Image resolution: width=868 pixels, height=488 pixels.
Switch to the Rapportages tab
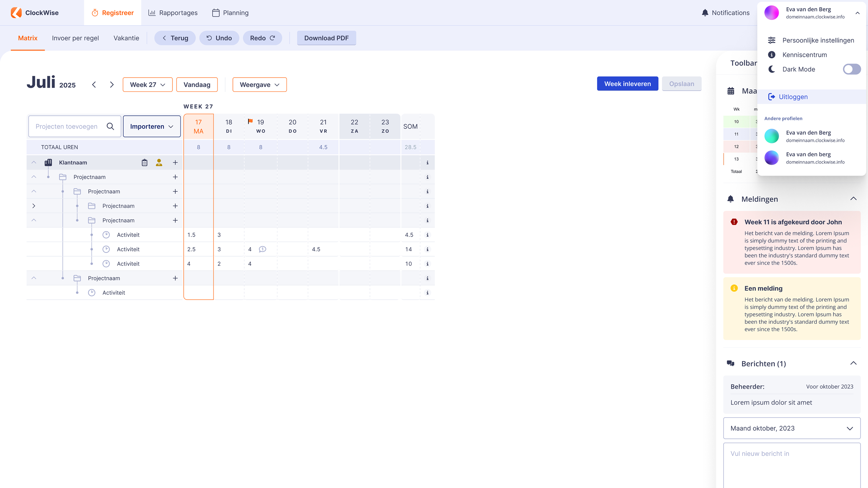click(173, 13)
